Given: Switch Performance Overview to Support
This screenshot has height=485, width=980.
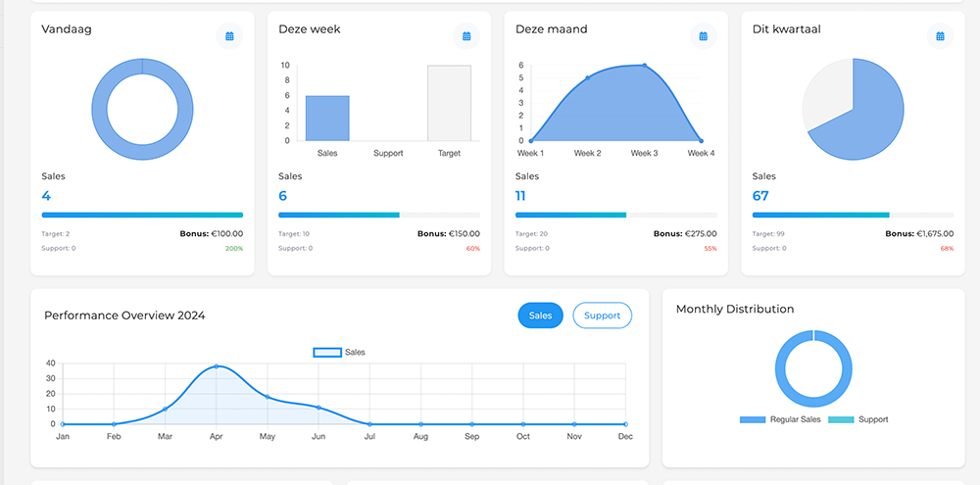Looking at the screenshot, I should tap(602, 315).
